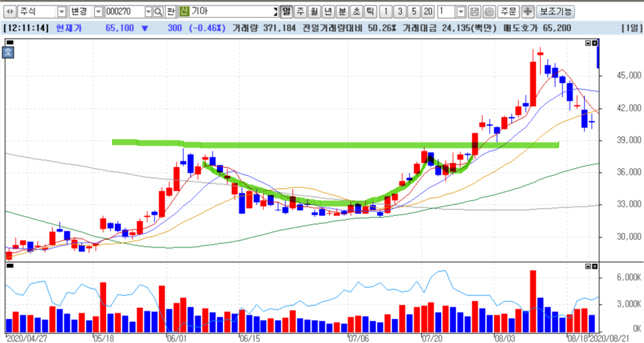Click the 39,000 price axis label
This screenshot has width=644, height=343.
pyautogui.click(x=629, y=140)
